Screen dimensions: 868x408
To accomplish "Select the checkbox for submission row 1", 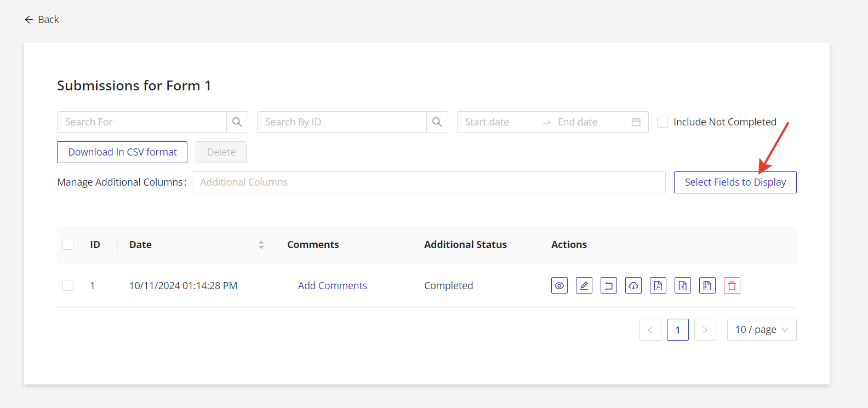I will point(68,285).
